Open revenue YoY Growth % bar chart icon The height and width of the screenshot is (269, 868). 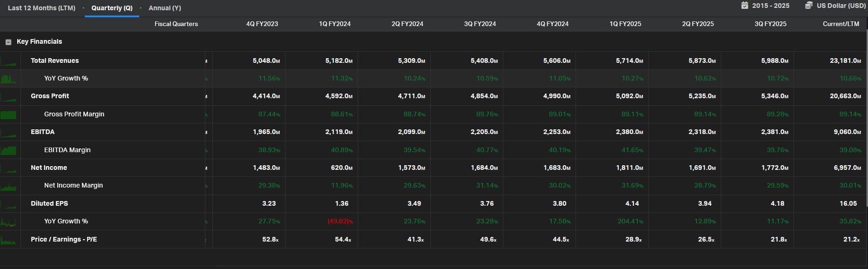tap(8, 78)
